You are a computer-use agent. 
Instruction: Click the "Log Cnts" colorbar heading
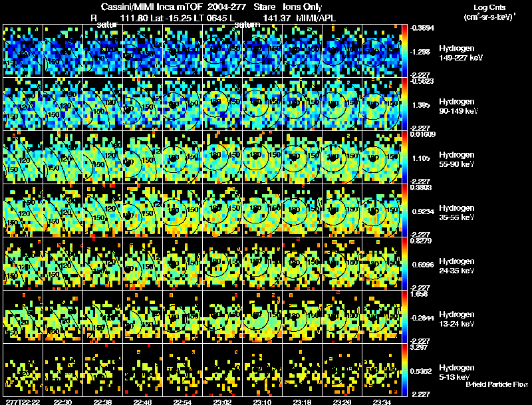point(489,7)
